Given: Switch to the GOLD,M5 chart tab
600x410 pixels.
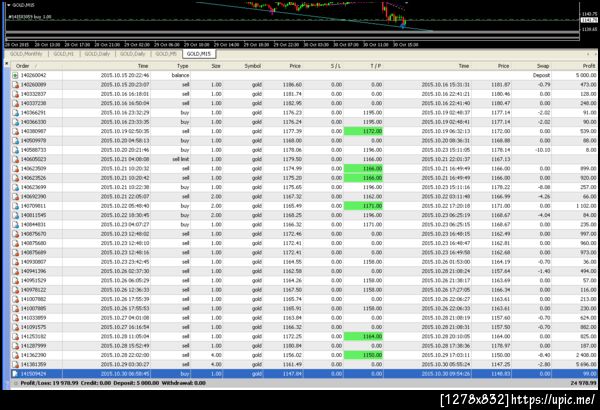Looking at the screenshot, I should point(166,54).
